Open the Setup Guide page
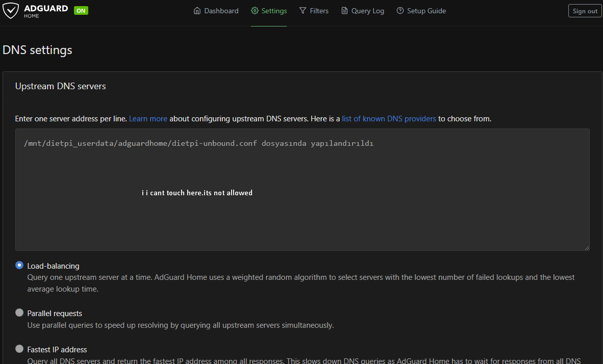The image size is (603, 364). 421,11
